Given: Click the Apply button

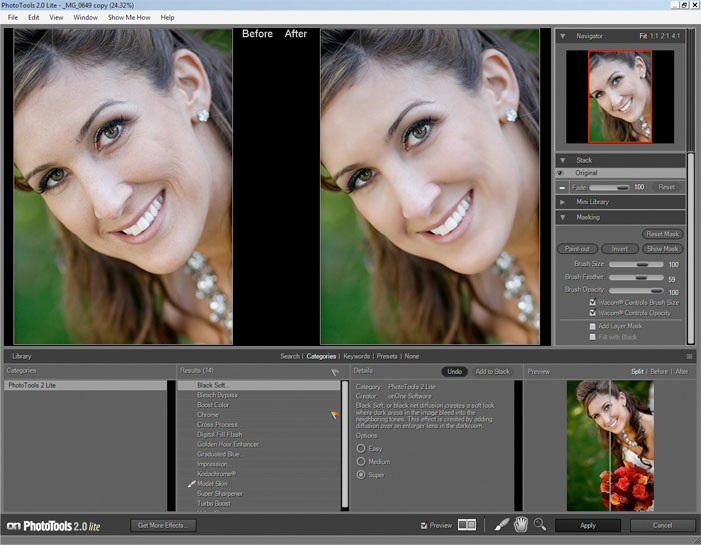Looking at the screenshot, I should click(x=588, y=525).
